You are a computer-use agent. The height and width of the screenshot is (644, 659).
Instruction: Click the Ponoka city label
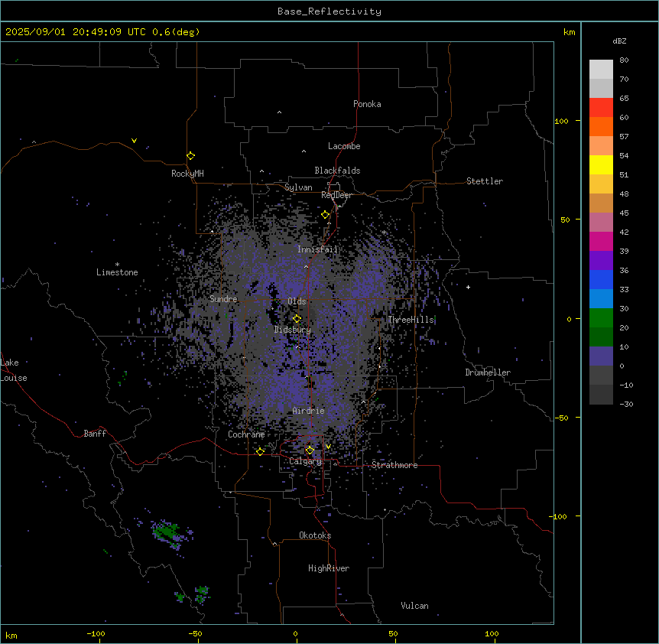point(367,104)
